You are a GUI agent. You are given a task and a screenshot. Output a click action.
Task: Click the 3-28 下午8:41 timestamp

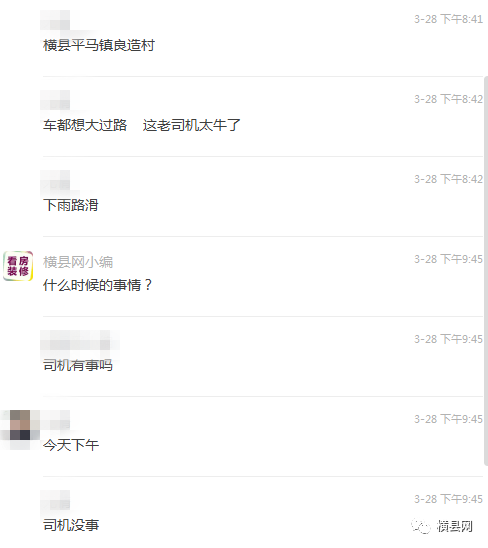448,19
